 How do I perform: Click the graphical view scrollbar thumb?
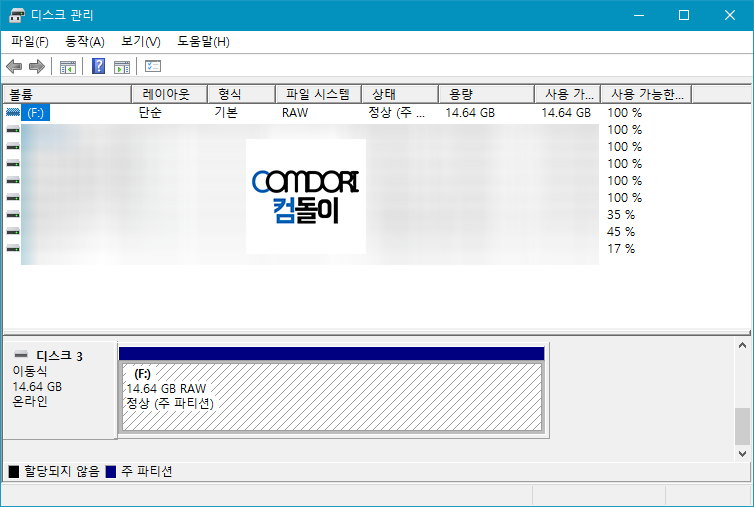point(742,426)
